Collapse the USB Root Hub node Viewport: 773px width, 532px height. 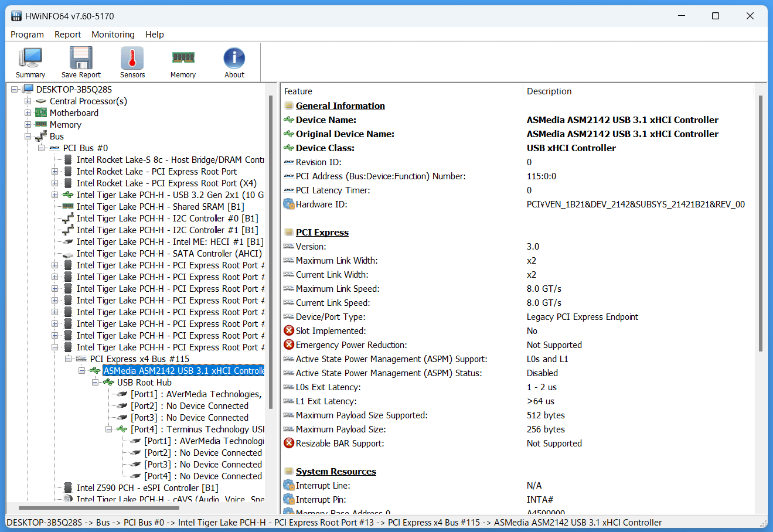(95, 382)
